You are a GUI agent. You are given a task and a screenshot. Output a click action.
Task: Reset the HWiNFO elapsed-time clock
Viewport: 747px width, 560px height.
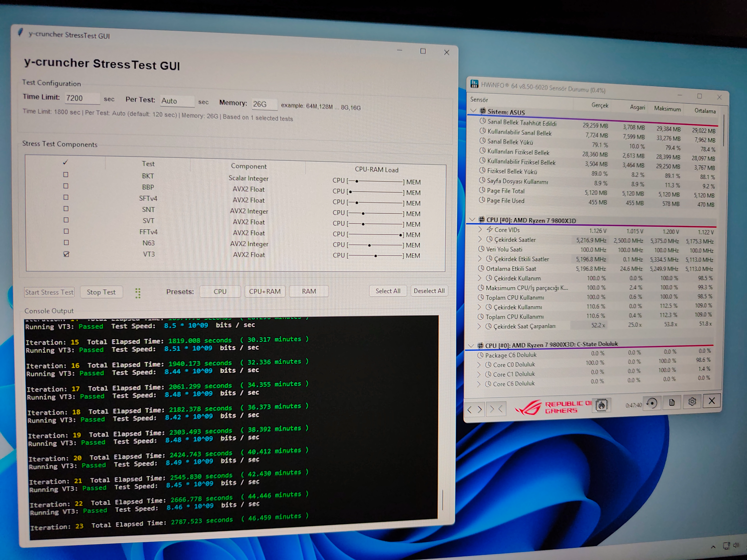click(x=652, y=403)
